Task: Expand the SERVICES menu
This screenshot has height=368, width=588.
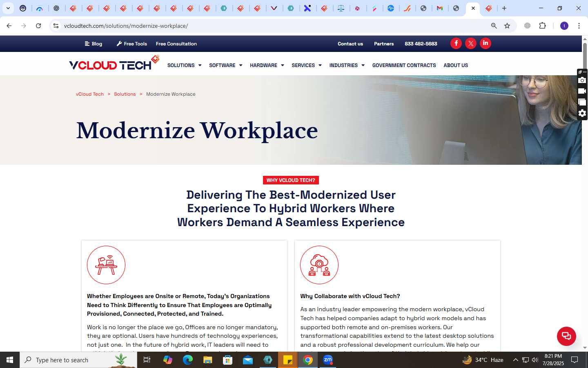Action: (306, 65)
